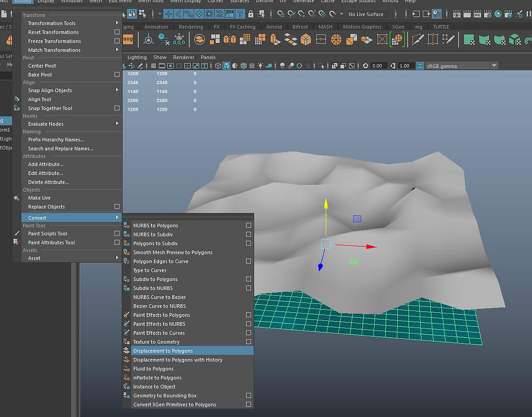Viewport: 532px width, 417px height.
Task: Click the No Live Surface field
Action: (x=368, y=14)
